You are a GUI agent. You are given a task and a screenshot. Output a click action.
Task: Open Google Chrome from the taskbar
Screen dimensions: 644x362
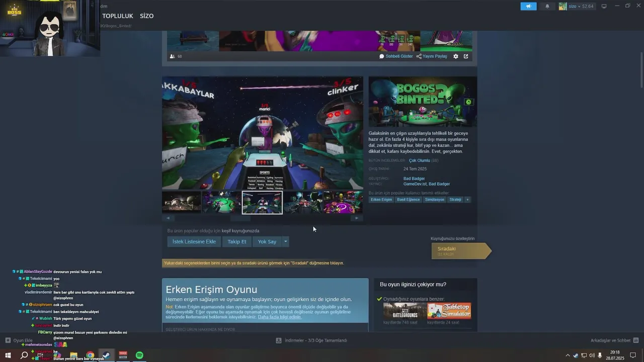90,355
